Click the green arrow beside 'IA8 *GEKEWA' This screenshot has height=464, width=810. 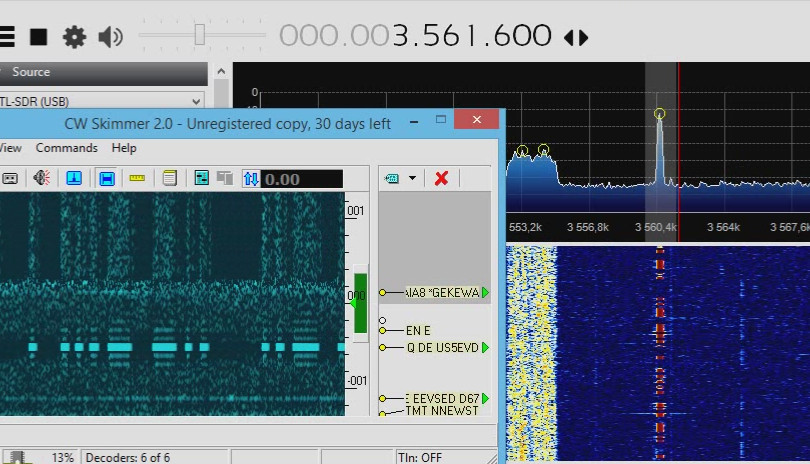point(486,293)
